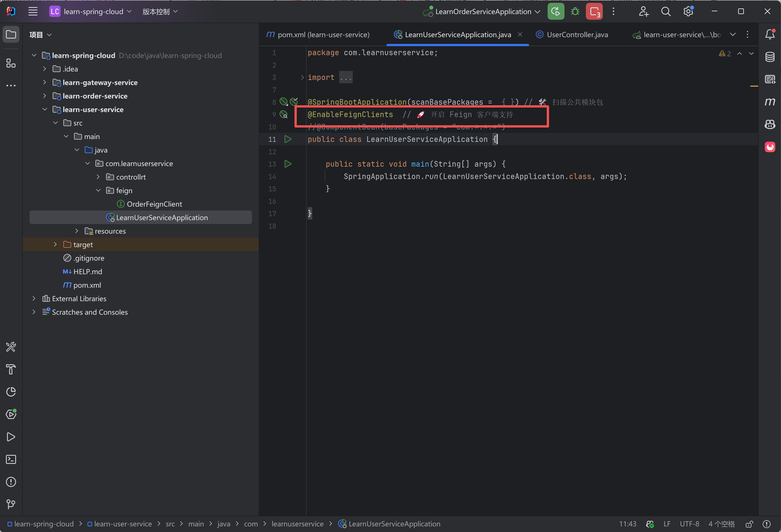Open Notifications bell panel

coord(770,34)
